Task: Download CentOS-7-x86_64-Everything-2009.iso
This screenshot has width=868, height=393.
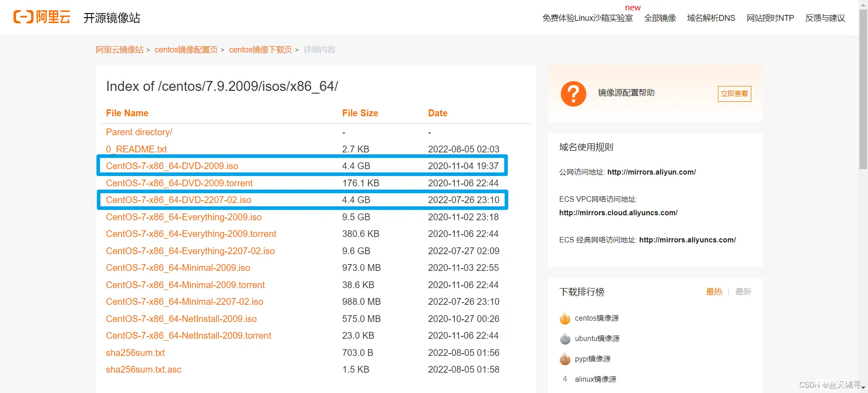Action: [x=184, y=217]
